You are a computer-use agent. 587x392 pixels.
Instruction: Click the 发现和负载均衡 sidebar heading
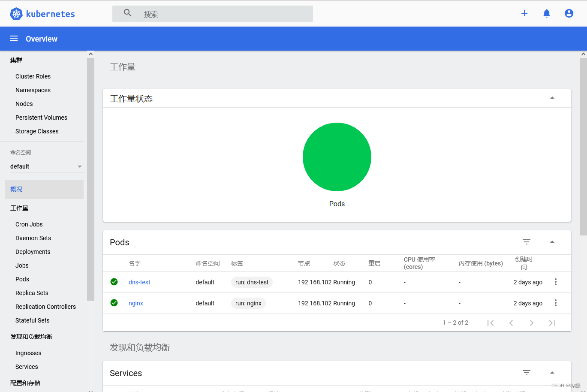pos(31,337)
